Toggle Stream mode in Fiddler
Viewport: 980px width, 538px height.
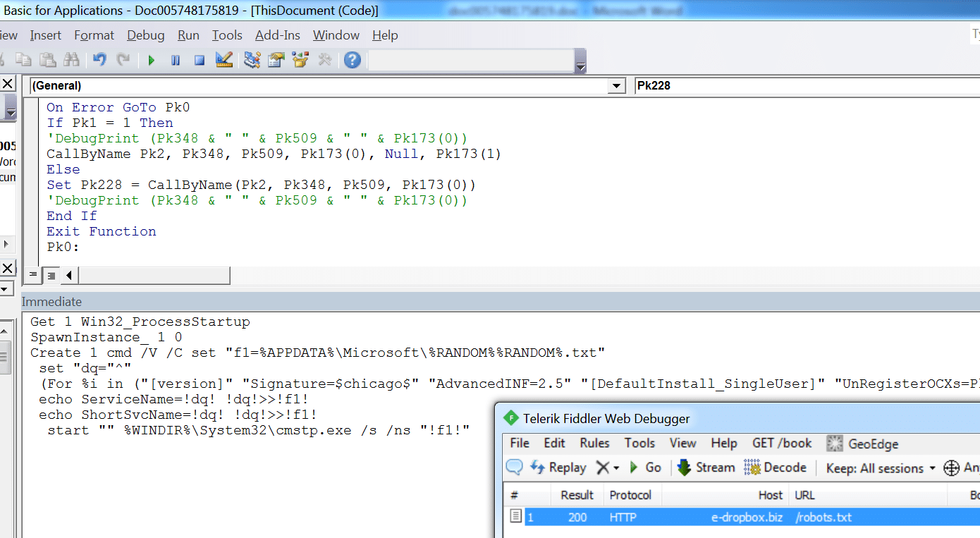tap(706, 467)
